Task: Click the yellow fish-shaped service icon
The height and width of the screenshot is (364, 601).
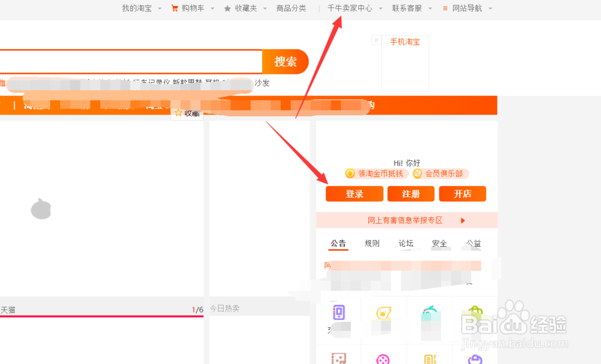Action: [383, 313]
